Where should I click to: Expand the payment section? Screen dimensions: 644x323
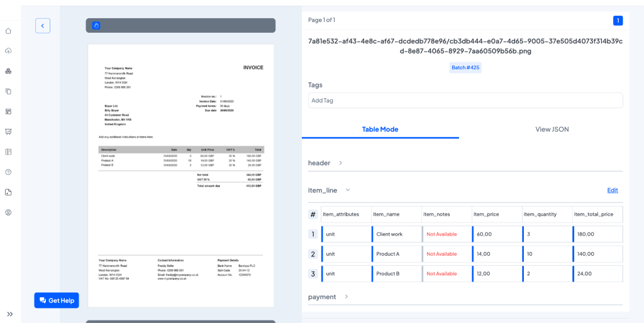346,297
